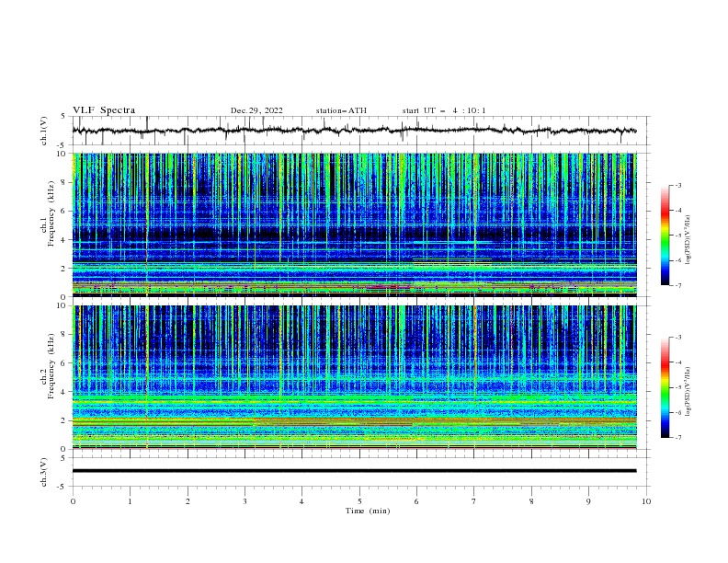
Task: Click the lower color bar '-5' tick label
Action: pos(677,387)
